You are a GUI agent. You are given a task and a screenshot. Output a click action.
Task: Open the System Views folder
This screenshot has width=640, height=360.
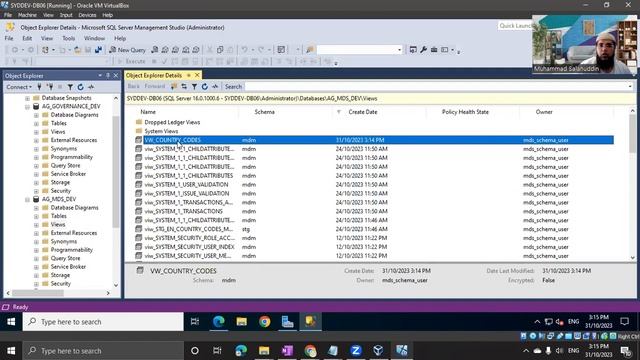pos(161,131)
